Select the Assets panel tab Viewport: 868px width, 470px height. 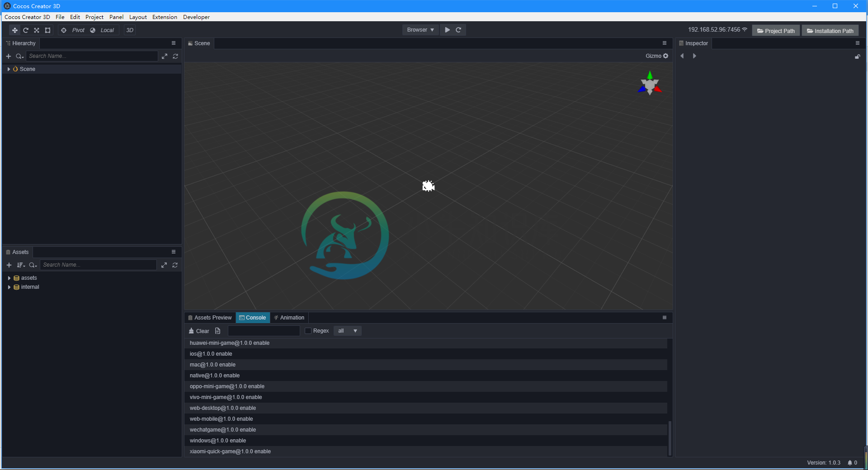click(x=18, y=252)
